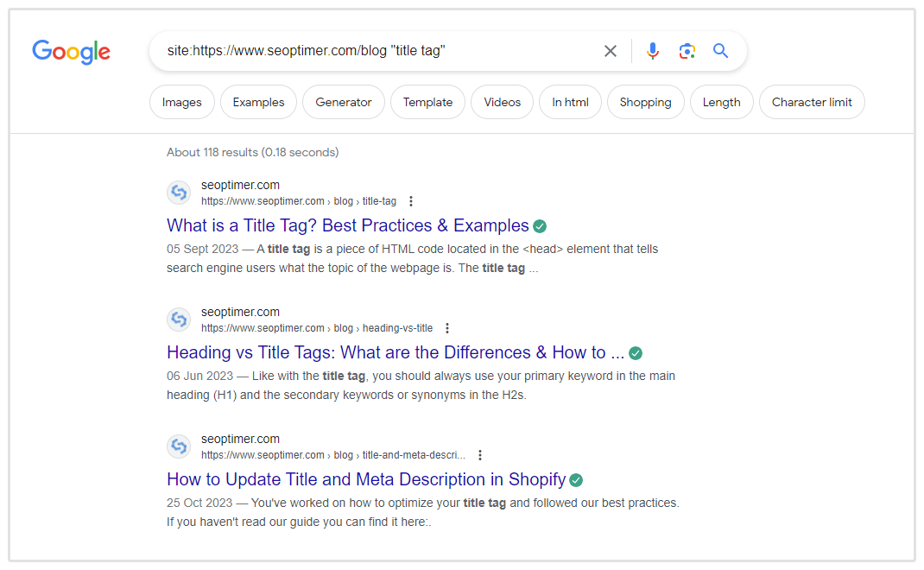
Task: Click green checkmark beside Heading vs Title
Action: pyautogui.click(x=636, y=353)
